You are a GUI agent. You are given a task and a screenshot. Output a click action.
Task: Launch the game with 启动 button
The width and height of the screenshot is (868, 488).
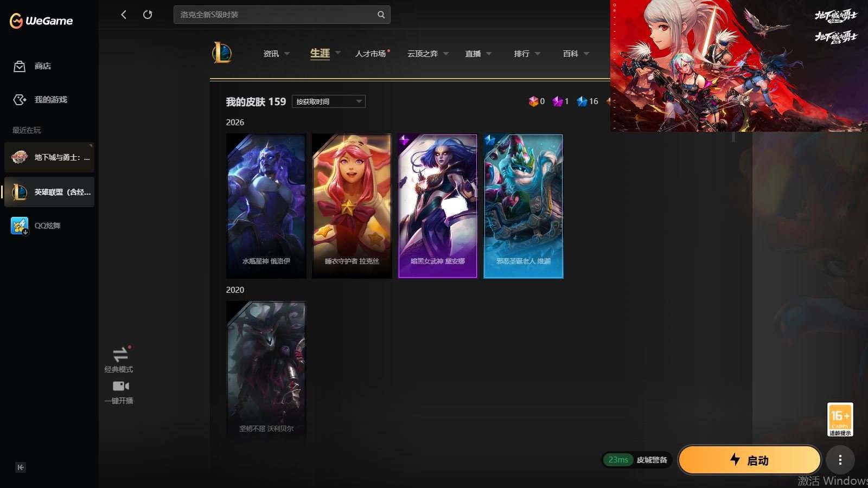pos(750,460)
